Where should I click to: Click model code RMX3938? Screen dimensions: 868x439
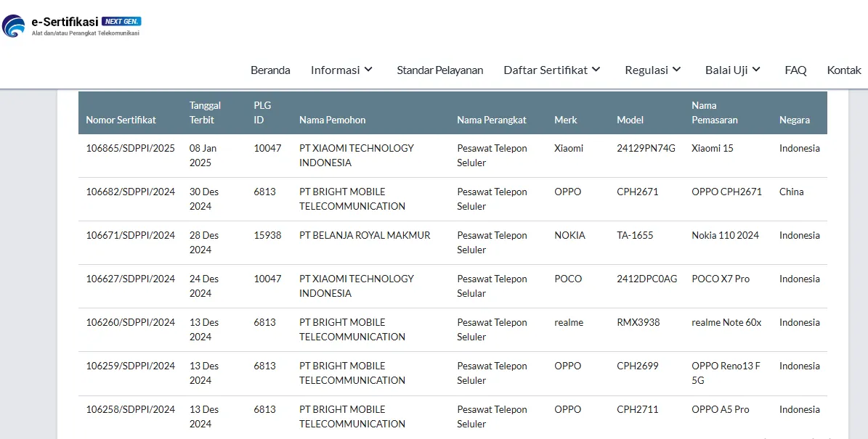click(x=638, y=322)
